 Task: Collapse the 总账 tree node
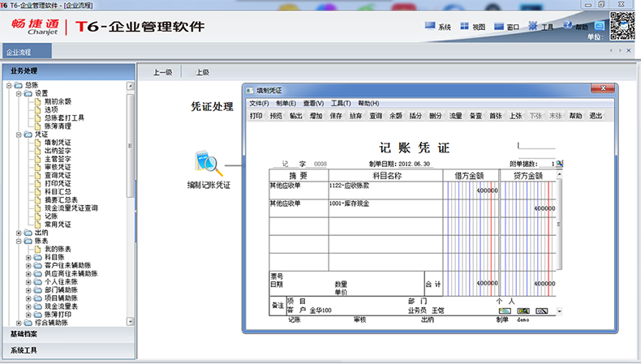(9, 85)
